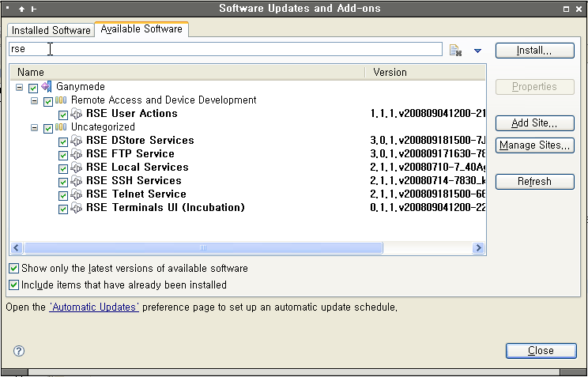Screen dimensions: 588x377
Task: Click the feature icon of RSE Local Services
Action: click(76, 168)
